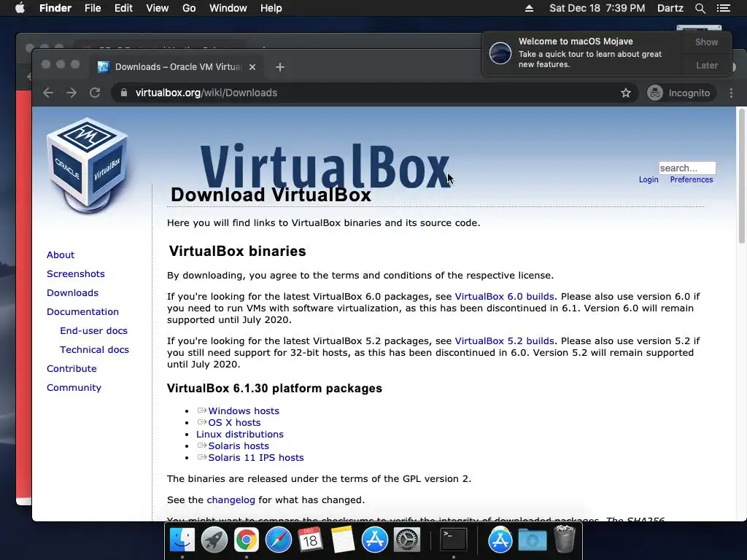Open Google Chrome from the dock

[x=247, y=540]
